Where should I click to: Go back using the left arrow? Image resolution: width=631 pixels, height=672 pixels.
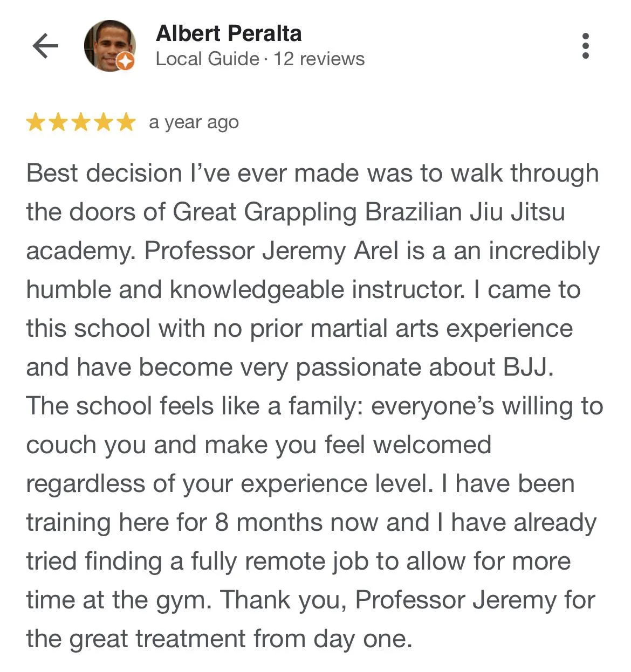tap(45, 46)
